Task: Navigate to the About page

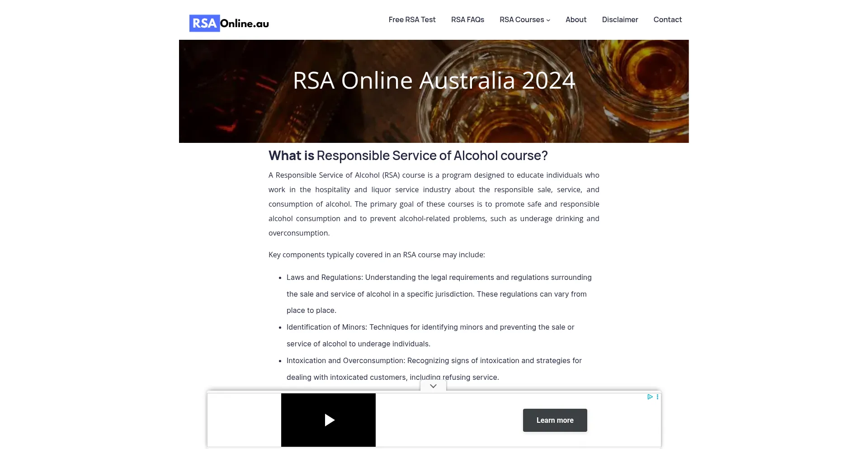Action: click(x=576, y=19)
